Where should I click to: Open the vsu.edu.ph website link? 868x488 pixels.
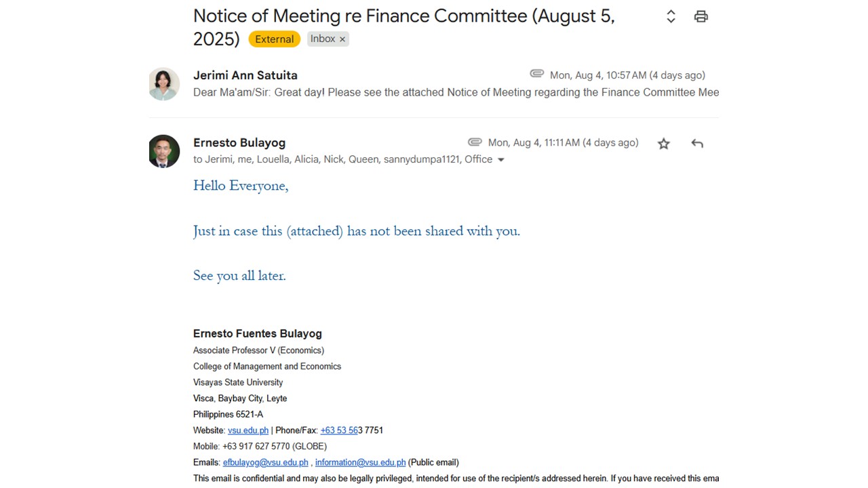pyautogui.click(x=248, y=430)
